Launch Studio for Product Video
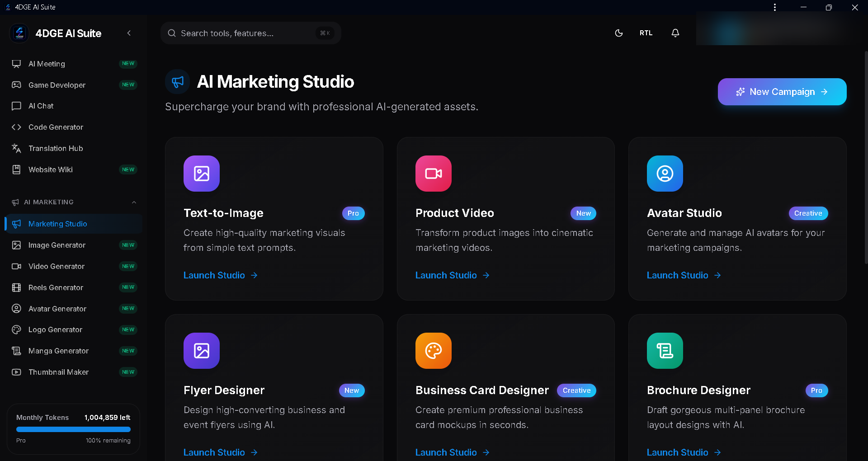The image size is (868, 461). pyautogui.click(x=453, y=275)
